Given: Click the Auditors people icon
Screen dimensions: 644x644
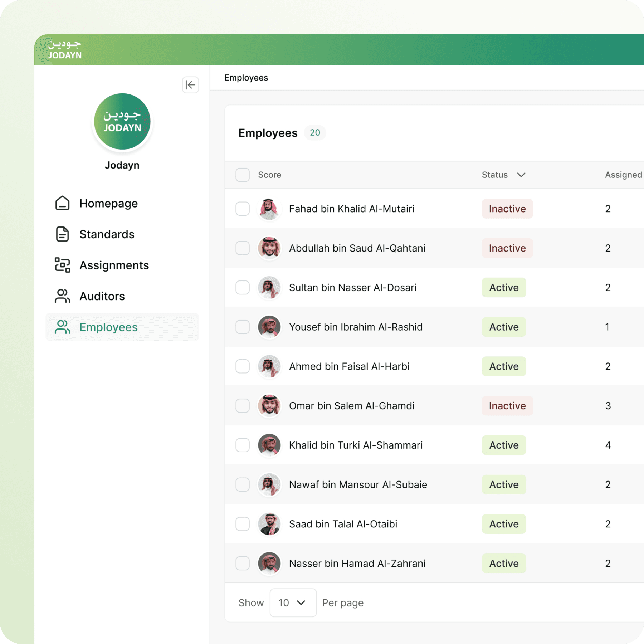Looking at the screenshot, I should 62,296.
